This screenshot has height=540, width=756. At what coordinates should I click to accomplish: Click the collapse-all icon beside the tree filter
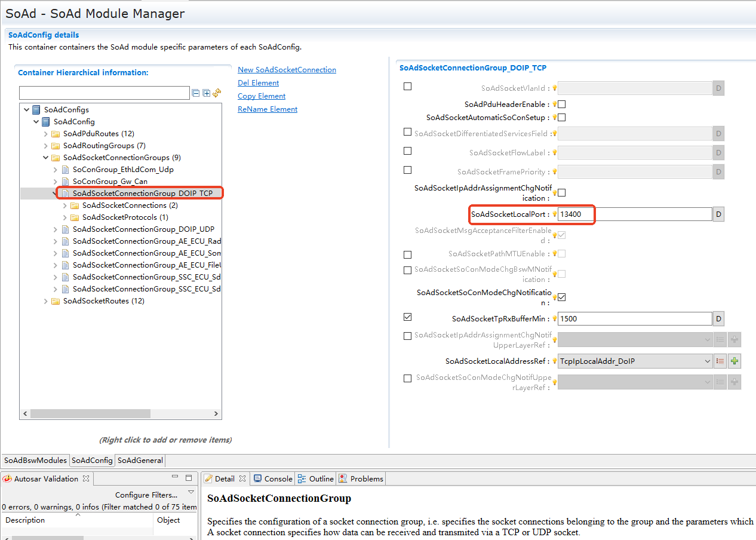(195, 93)
